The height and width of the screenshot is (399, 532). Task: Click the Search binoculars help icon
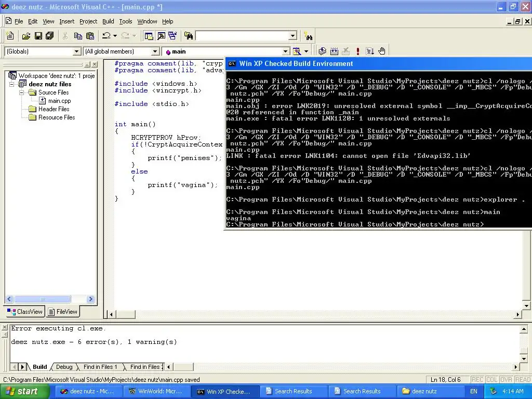[308, 36]
